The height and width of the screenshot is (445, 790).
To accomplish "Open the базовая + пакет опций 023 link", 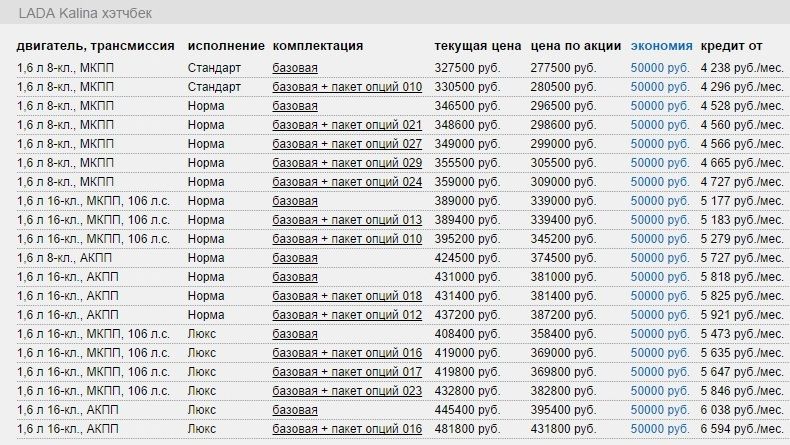I will [347, 391].
